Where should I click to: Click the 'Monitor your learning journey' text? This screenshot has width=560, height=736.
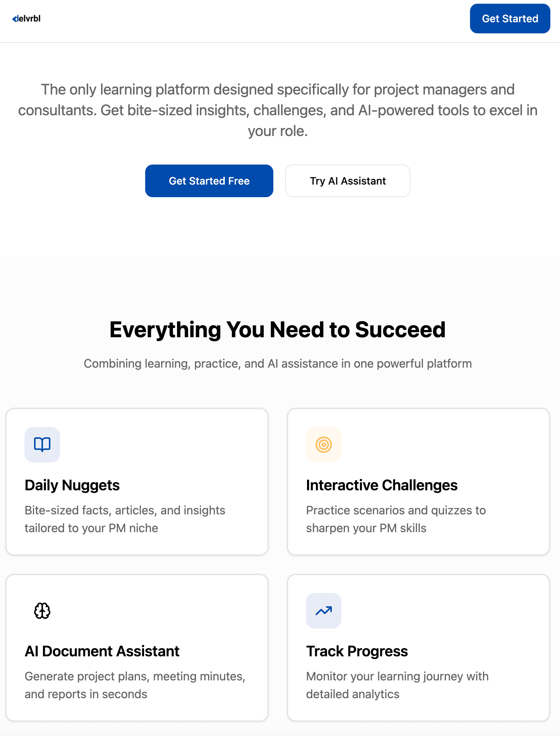(x=397, y=685)
